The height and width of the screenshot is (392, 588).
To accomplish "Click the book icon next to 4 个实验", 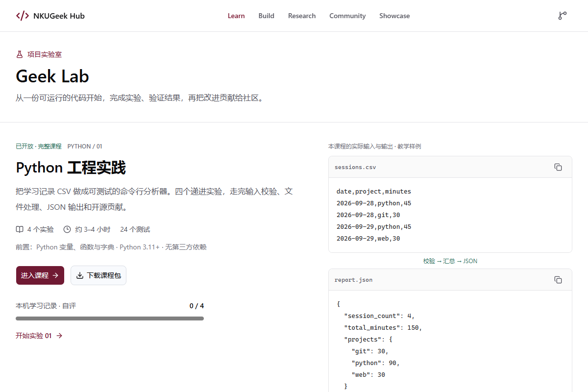I will click(20, 229).
